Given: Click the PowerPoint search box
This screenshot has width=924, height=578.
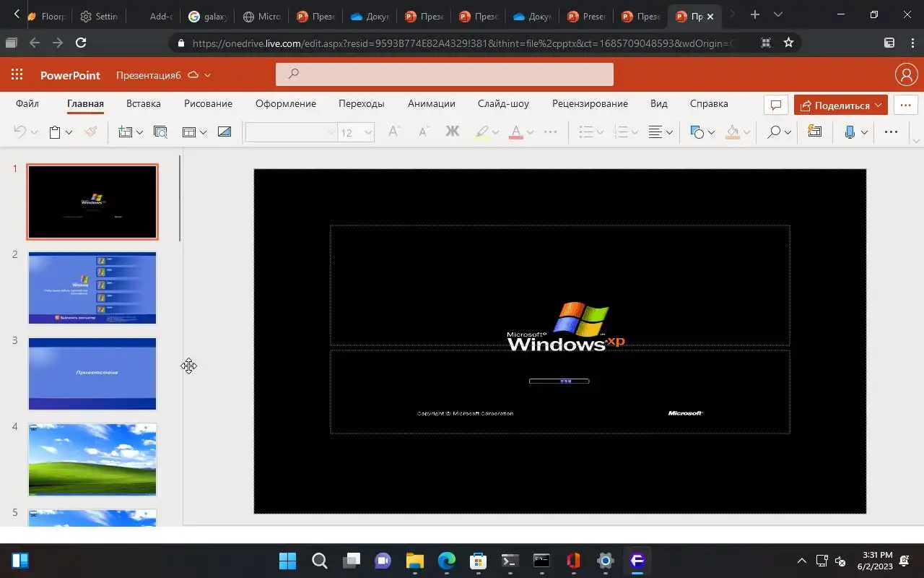Looking at the screenshot, I should pos(445,74).
